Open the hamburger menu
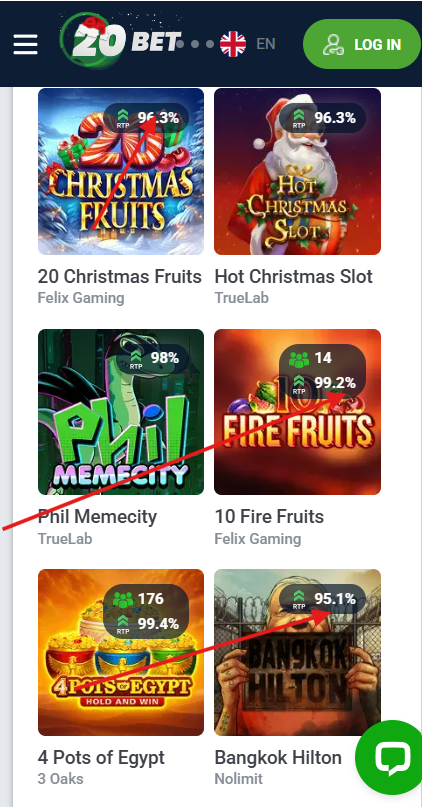This screenshot has height=807, width=422. click(25, 44)
